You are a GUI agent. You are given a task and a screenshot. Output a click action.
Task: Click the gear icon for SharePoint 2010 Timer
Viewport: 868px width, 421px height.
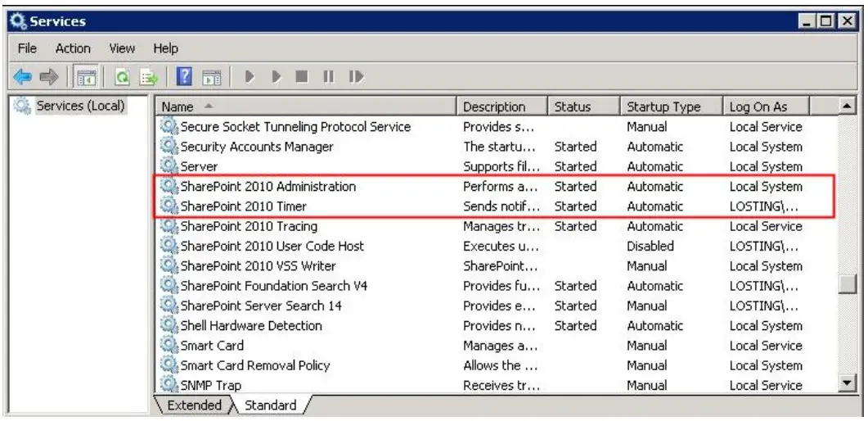pyautogui.click(x=169, y=206)
